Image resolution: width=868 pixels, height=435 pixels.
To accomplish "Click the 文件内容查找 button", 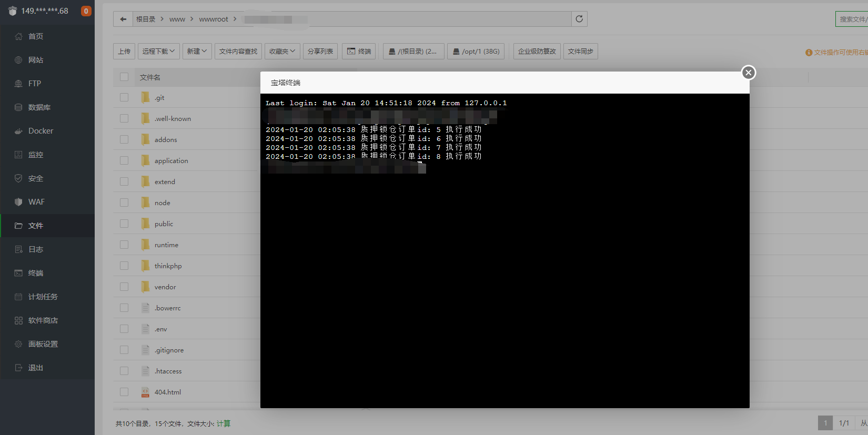I will click(238, 52).
